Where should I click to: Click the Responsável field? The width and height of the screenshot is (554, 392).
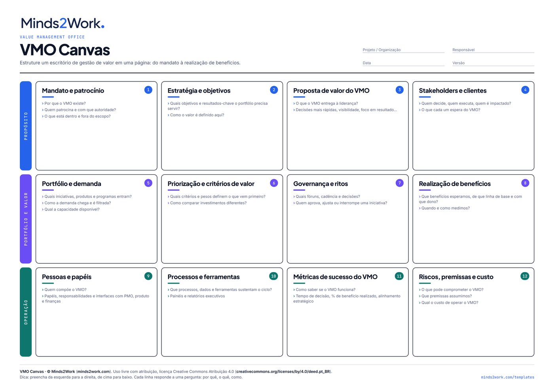click(x=493, y=50)
